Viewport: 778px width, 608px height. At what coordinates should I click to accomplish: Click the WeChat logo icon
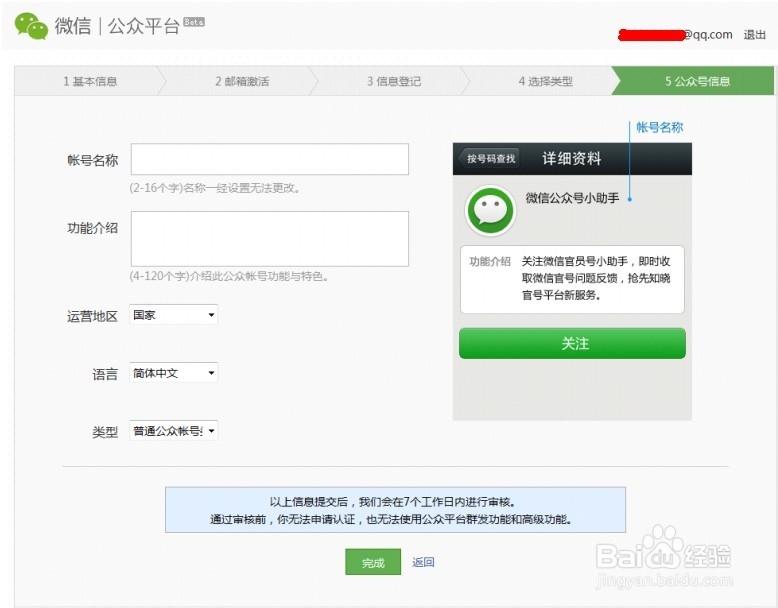[x=31, y=26]
